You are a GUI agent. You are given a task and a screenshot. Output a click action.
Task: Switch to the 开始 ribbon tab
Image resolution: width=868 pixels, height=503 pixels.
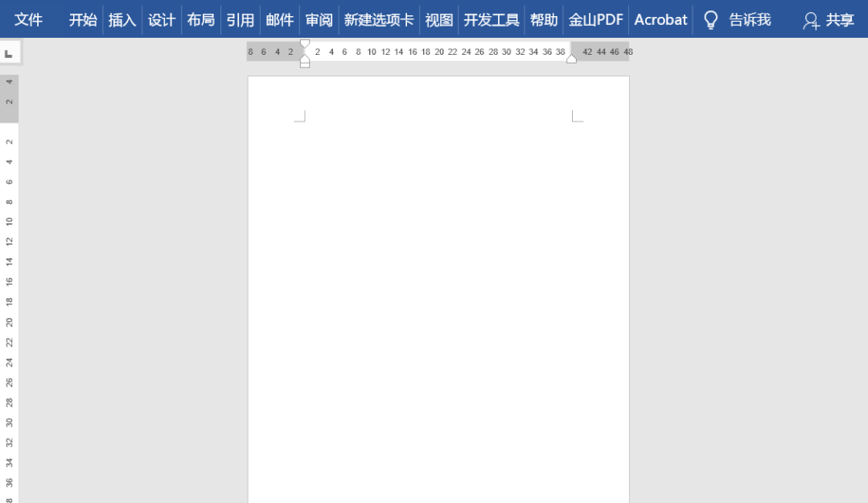(x=83, y=20)
